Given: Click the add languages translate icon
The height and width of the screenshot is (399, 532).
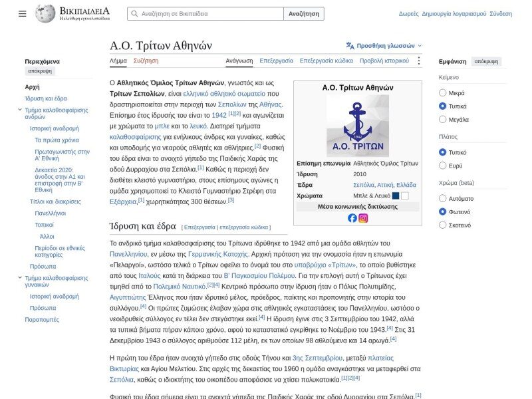Looking at the screenshot, I should pos(350,45).
